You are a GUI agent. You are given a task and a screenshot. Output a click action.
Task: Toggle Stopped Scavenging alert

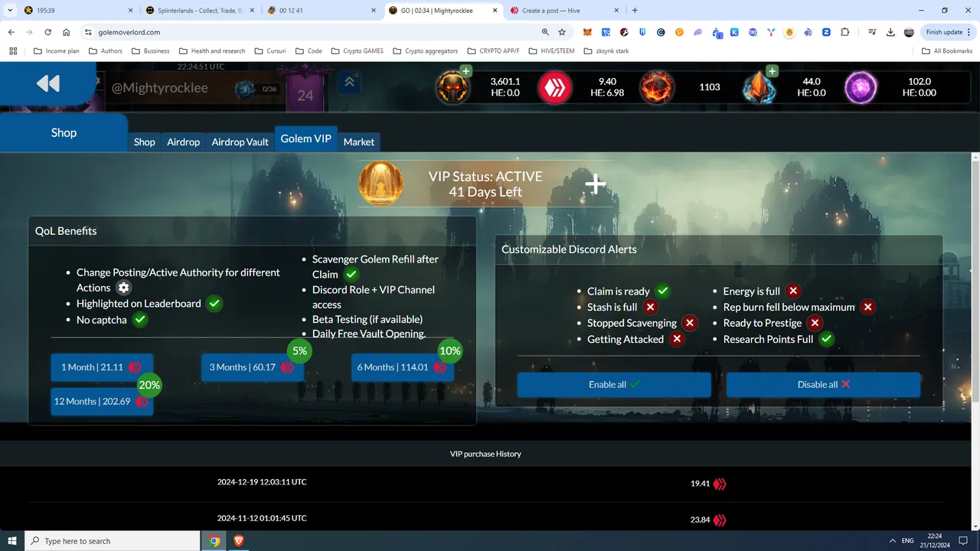pos(690,323)
